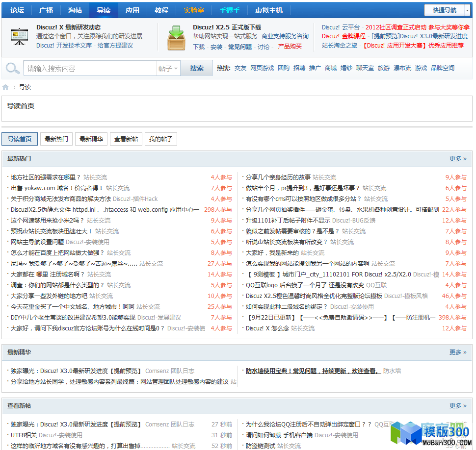Viewport: 476px width, 450px height.
Task: Click the 产品购买 link
Action: [x=290, y=47]
